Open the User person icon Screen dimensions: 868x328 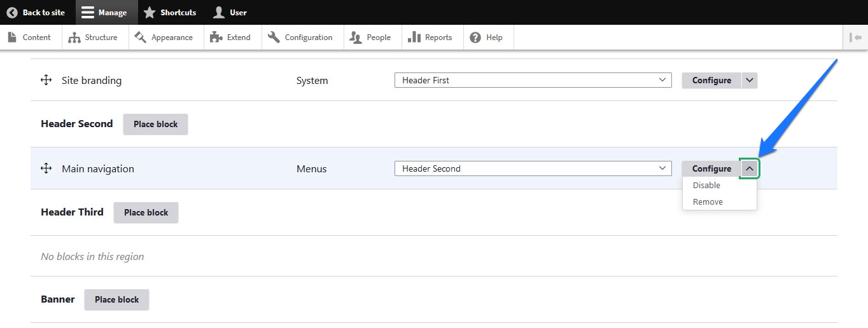point(219,12)
